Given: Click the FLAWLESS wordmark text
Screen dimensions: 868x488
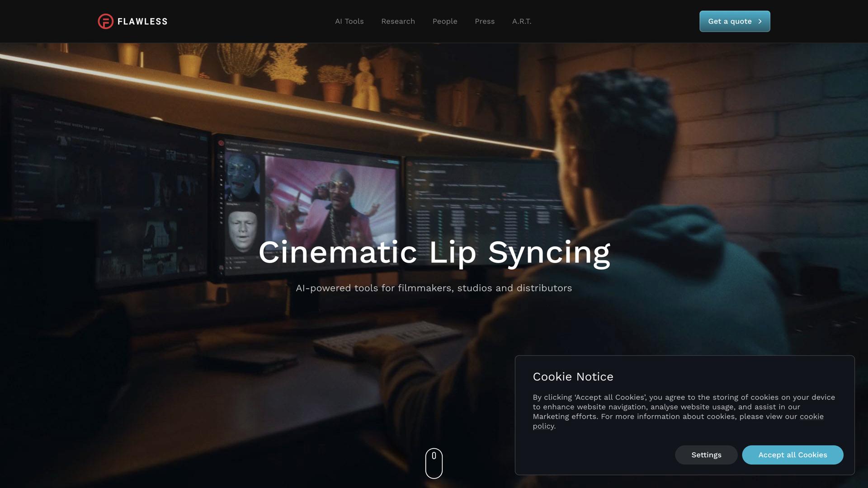Looking at the screenshot, I should point(142,22).
